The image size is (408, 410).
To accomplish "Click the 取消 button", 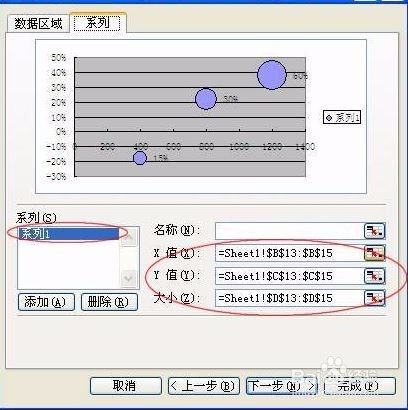I will [x=125, y=386].
